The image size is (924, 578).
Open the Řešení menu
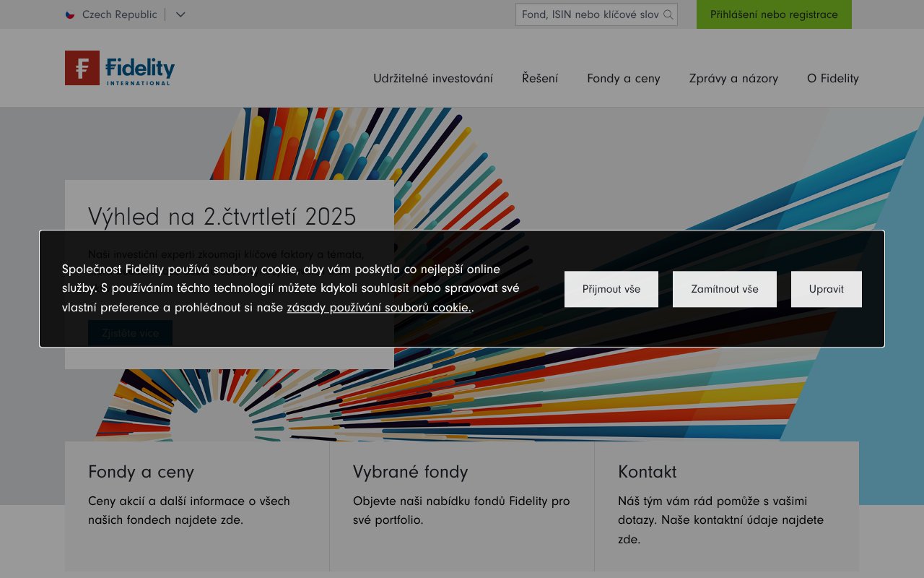click(x=540, y=78)
